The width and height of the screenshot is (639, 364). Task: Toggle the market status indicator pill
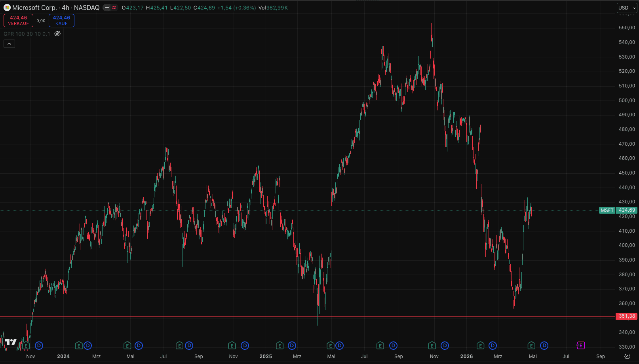(107, 8)
